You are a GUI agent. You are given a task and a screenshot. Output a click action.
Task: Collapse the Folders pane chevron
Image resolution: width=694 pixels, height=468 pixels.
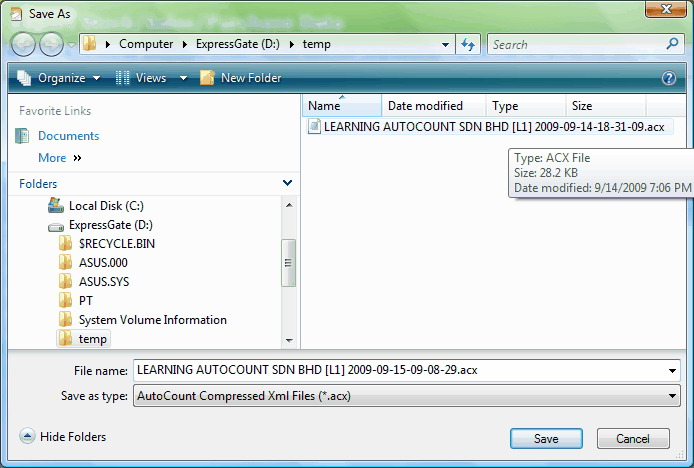coord(287,183)
